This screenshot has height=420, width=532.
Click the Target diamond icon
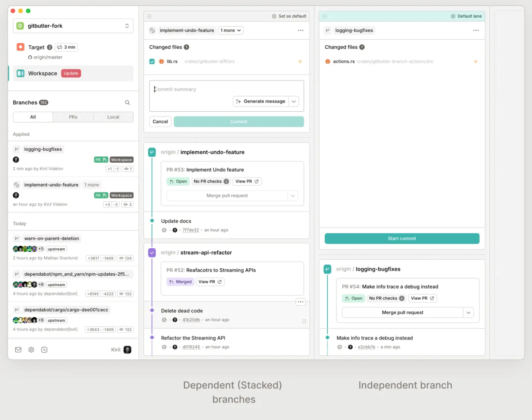(x=20, y=47)
